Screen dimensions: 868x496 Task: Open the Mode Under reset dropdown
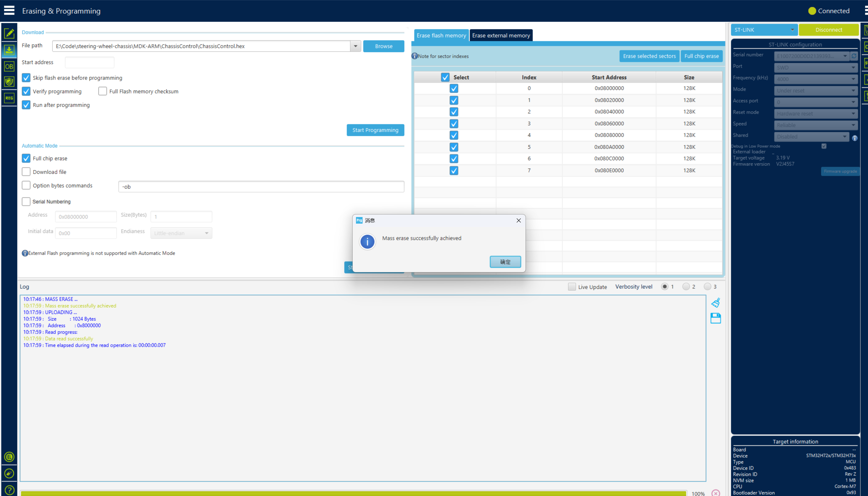(x=816, y=91)
